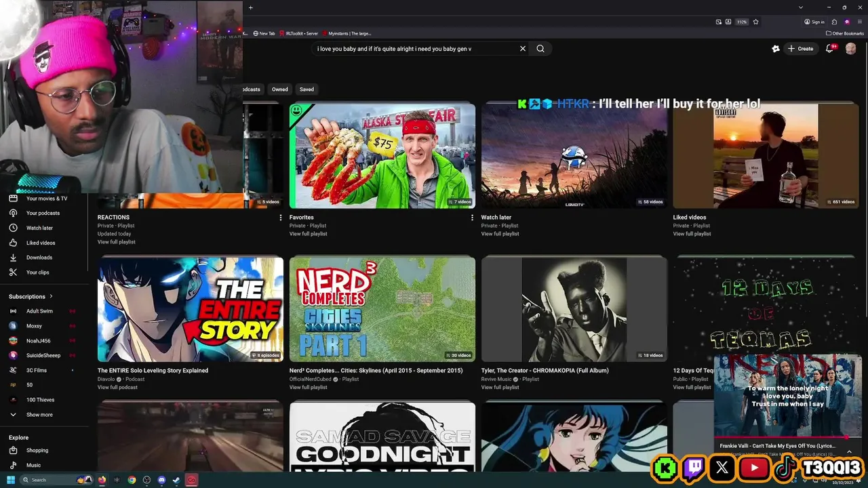Viewport: 868px width, 488px height.
Task: Open Discord from the taskbar
Action: coord(161,480)
